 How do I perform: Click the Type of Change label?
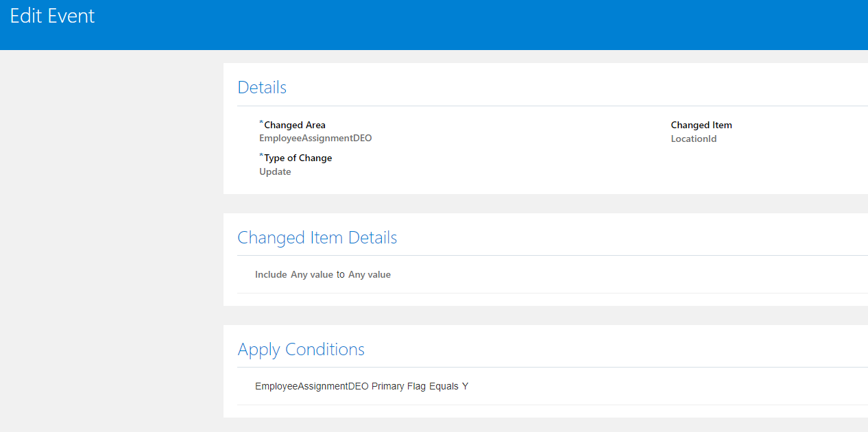[298, 158]
